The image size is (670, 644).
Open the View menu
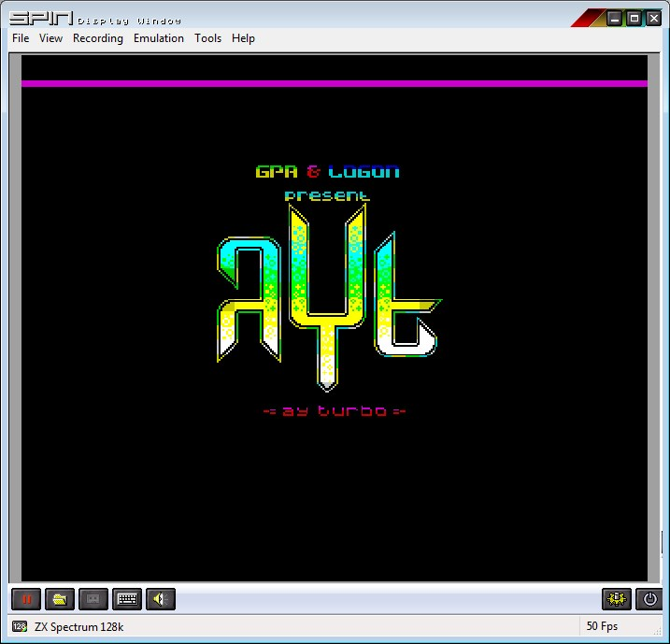50,38
